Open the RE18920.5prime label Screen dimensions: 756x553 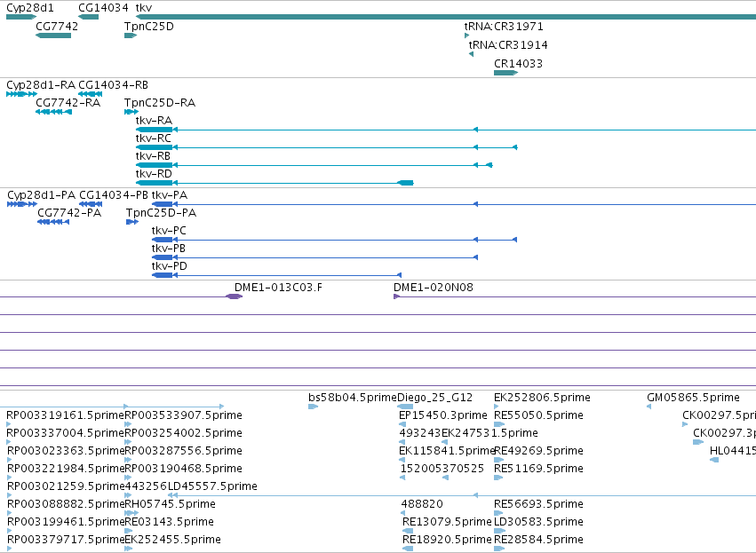(447, 540)
